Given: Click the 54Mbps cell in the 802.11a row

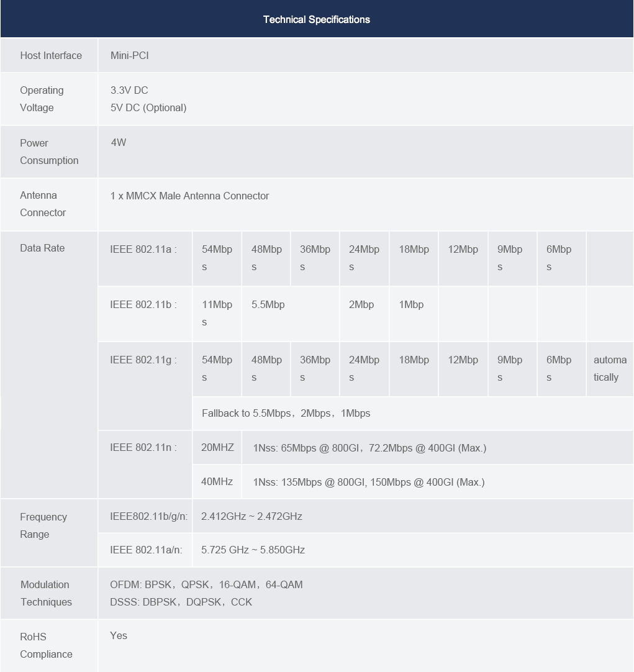Looking at the screenshot, I should coord(217,258).
